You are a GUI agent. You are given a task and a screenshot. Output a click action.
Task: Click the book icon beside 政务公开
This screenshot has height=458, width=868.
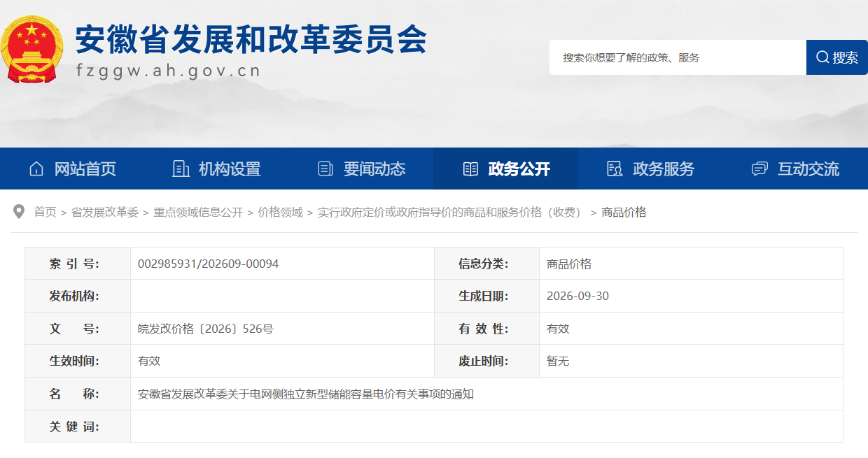470,169
